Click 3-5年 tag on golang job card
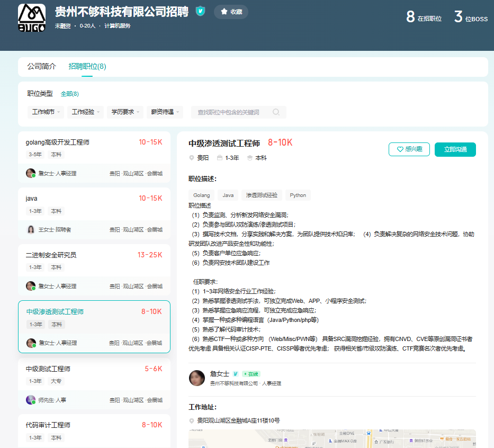Screen dimensions: 494x448 click(35, 155)
